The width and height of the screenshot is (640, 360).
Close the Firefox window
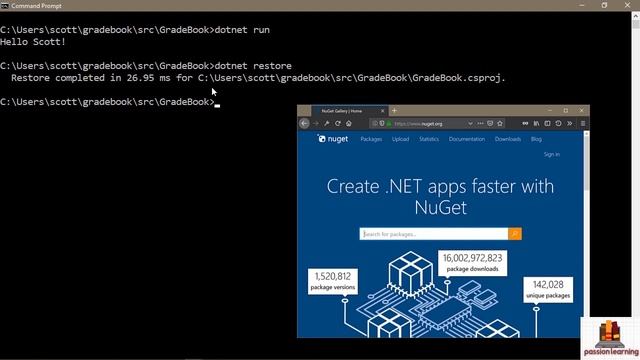coord(582,110)
